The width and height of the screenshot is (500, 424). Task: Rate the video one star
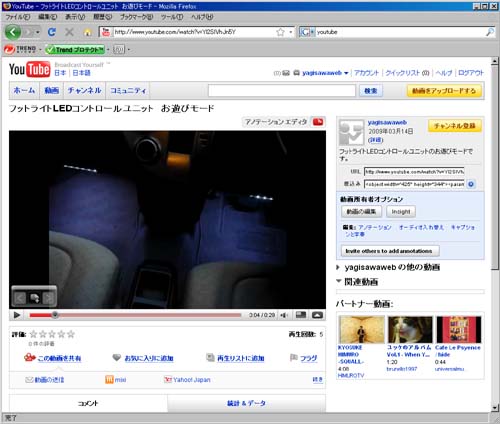point(33,334)
